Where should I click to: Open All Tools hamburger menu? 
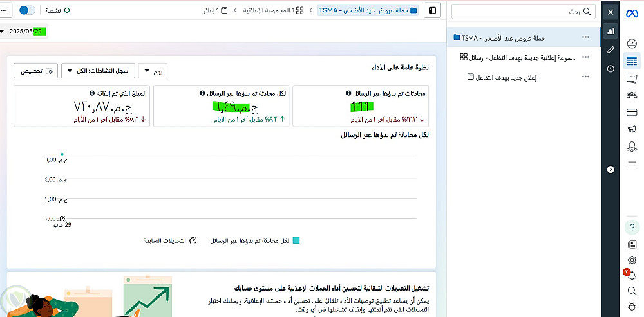[632, 165]
